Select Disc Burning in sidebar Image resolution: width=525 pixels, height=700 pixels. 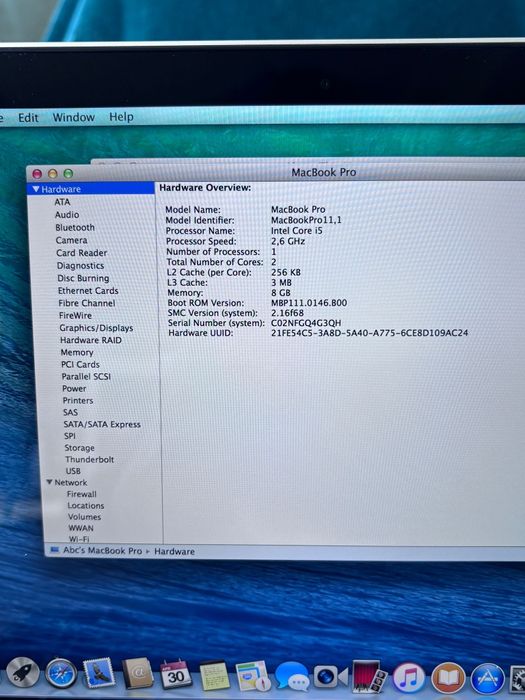(x=83, y=278)
